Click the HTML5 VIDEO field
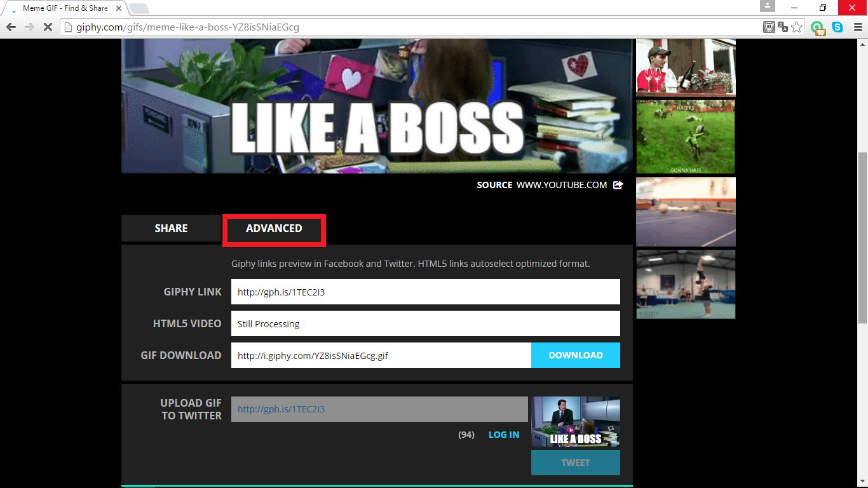 tap(426, 323)
